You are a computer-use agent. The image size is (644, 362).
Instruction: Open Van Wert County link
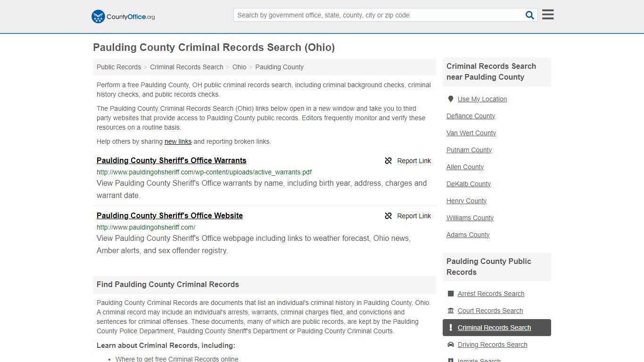(471, 133)
